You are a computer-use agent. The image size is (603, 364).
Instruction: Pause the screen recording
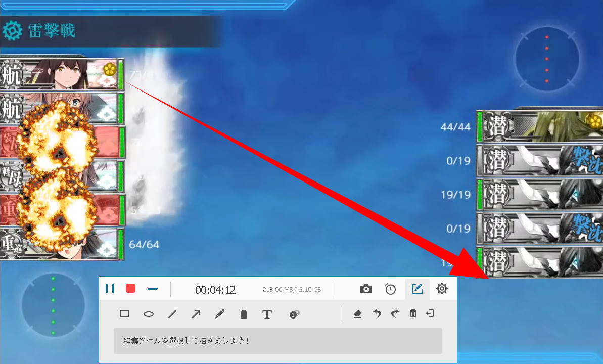point(110,289)
